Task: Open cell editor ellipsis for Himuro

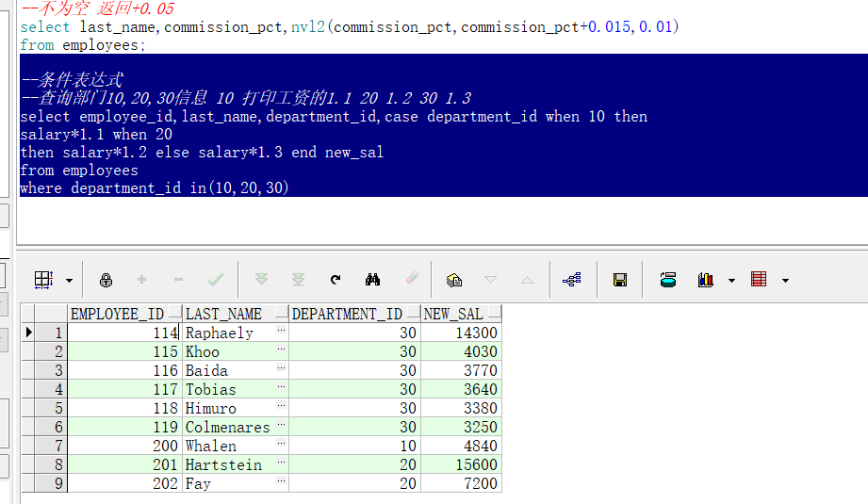Action: (281, 405)
